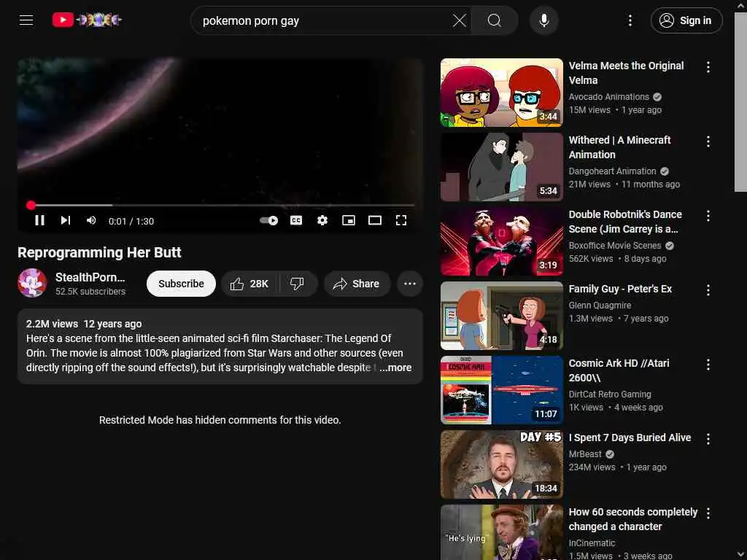Viewport: 747px width, 560px height.
Task: Visit MrBeast channel name
Action: (x=584, y=454)
